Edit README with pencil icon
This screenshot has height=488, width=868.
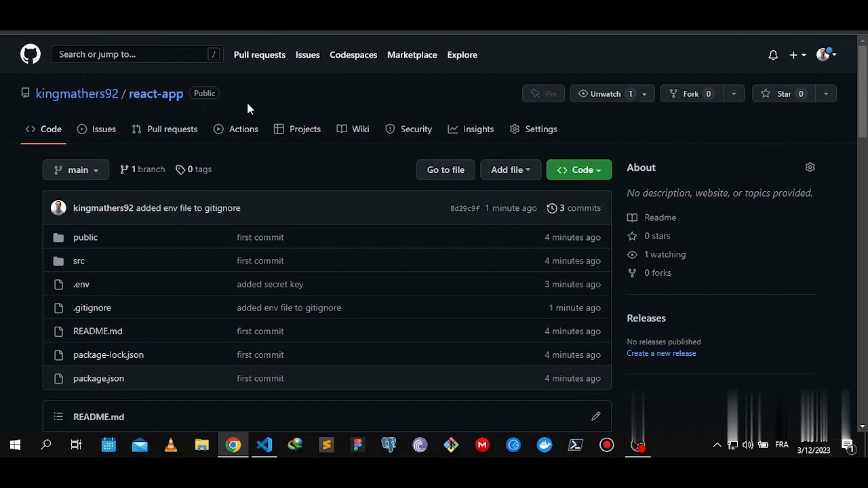(x=596, y=417)
